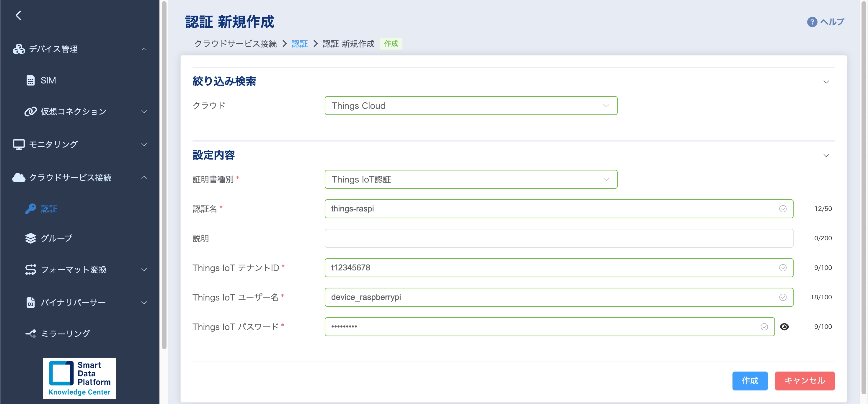The width and height of the screenshot is (868, 404).
Task: Expand 仮想コネクション menu chevron
Action: pyautogui.click(x=144, y=111)
